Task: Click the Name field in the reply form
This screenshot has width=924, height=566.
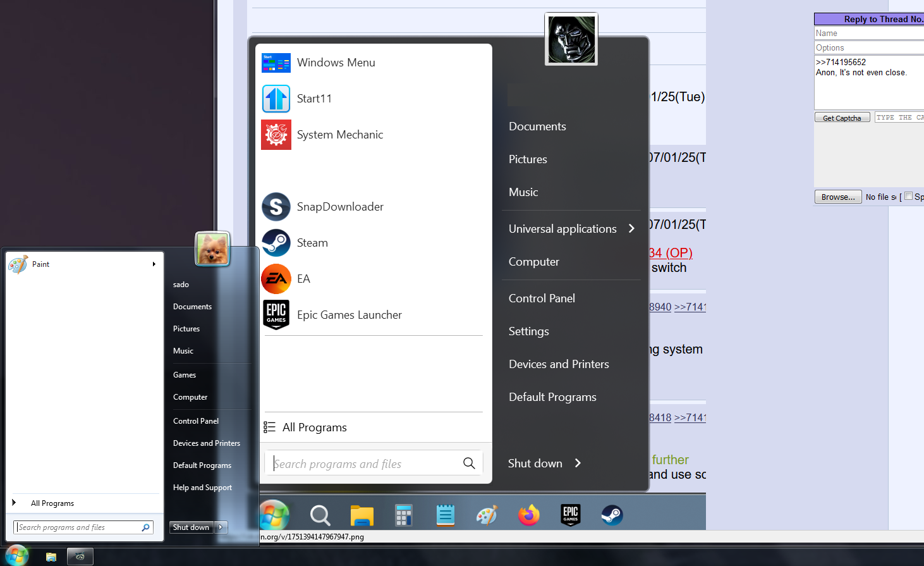Action: point(869,34)
